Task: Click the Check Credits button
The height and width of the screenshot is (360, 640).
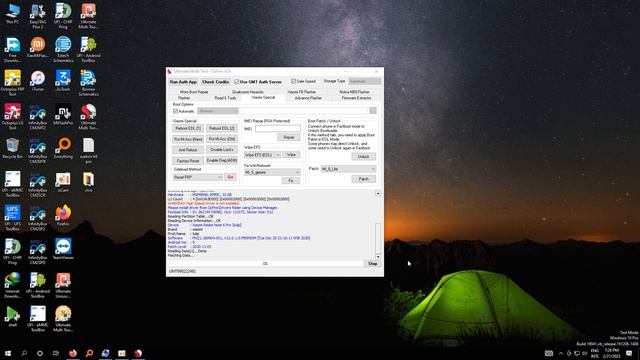Action: pos(216,82)
